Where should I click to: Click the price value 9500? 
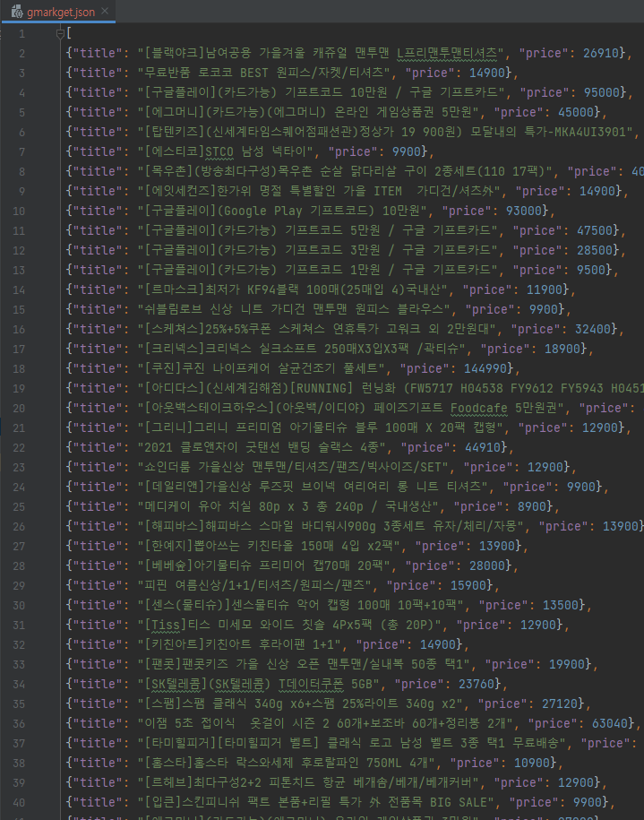pyautogui.click(x=591, y=270)
